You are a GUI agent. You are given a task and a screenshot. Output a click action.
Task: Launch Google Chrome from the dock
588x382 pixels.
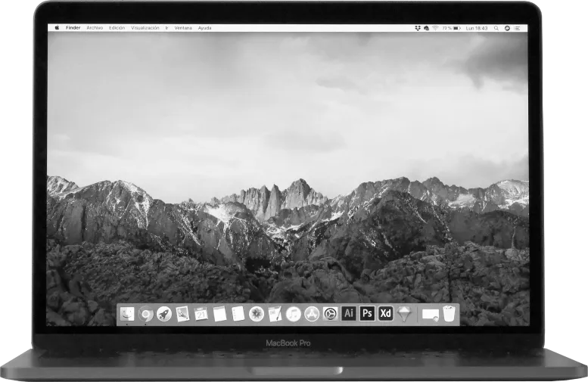pos(146,314)
